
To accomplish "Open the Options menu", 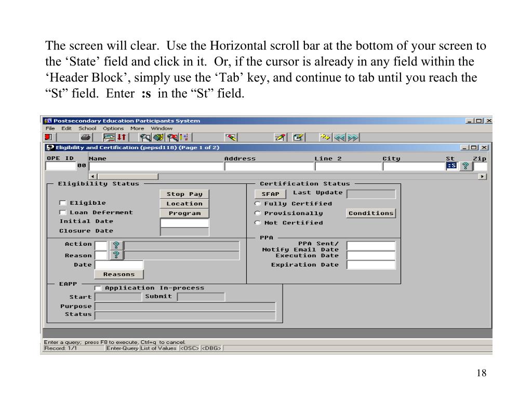I will point(113,128).
